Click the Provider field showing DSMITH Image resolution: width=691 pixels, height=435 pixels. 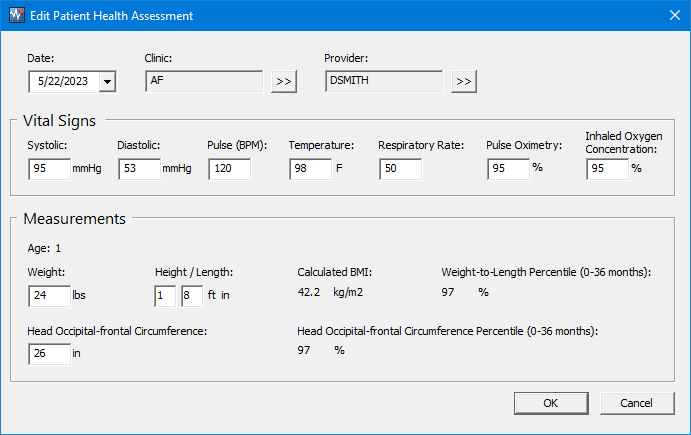coord(384,81)
